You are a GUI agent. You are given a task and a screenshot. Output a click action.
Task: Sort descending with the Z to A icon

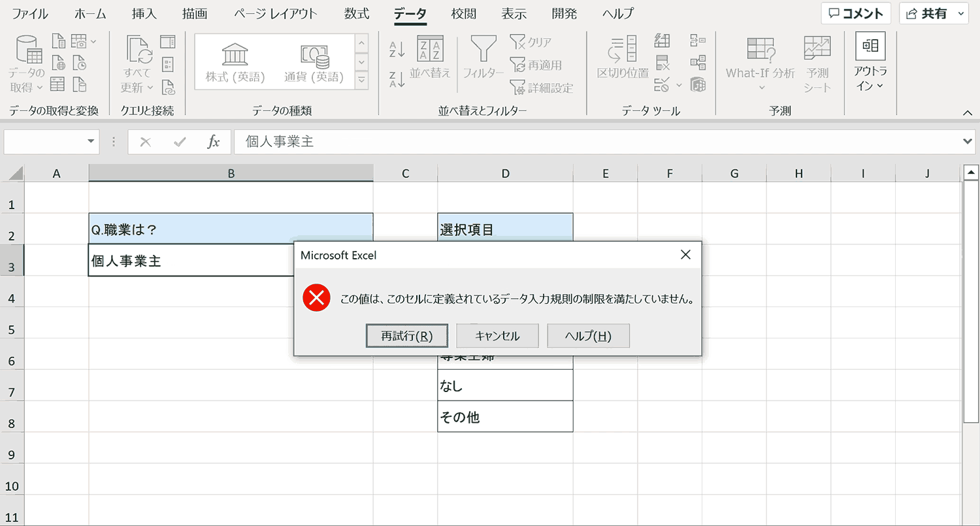[397, 79]
